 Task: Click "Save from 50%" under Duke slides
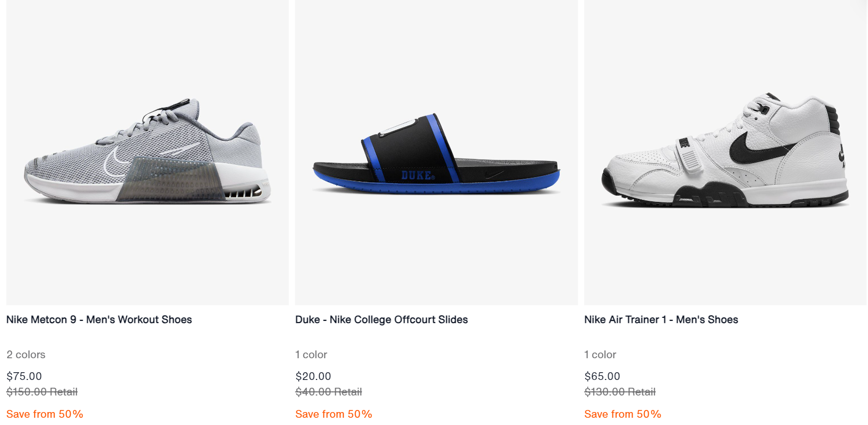click(x=334, y=414)
